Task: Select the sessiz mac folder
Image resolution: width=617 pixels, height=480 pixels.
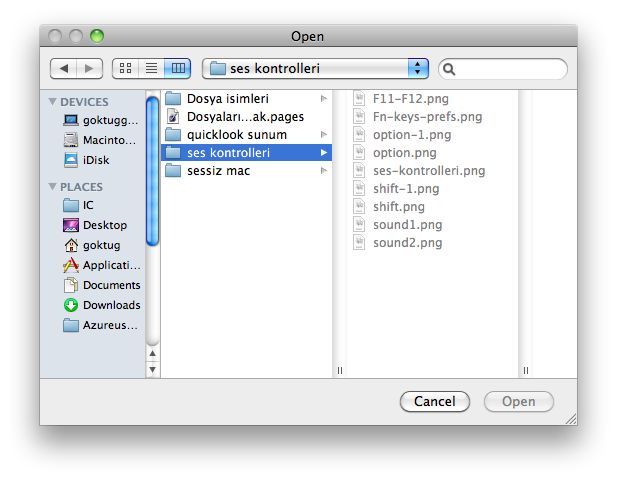Action: coord(218,171)
